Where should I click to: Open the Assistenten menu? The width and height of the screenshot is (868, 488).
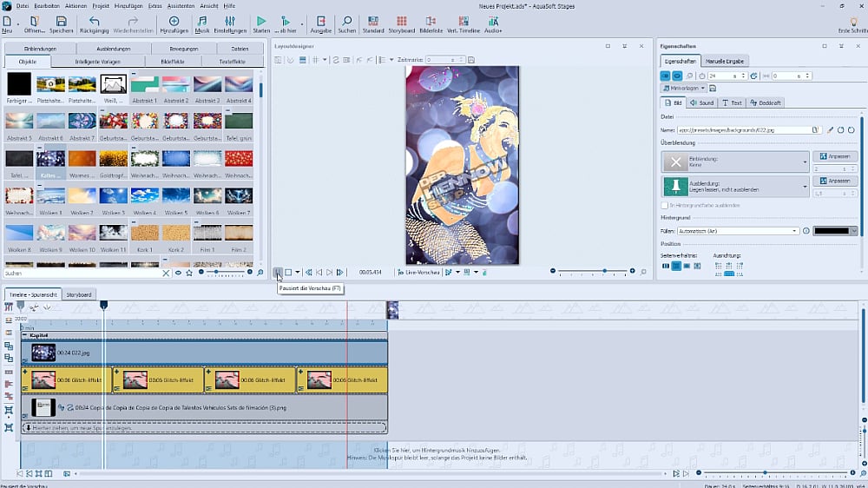[181, 6]
